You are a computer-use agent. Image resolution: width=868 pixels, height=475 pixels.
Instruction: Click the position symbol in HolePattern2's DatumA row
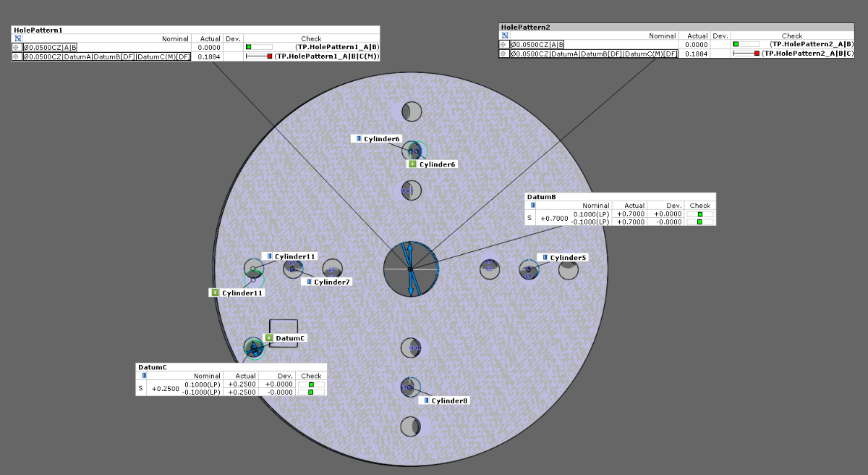504,54
